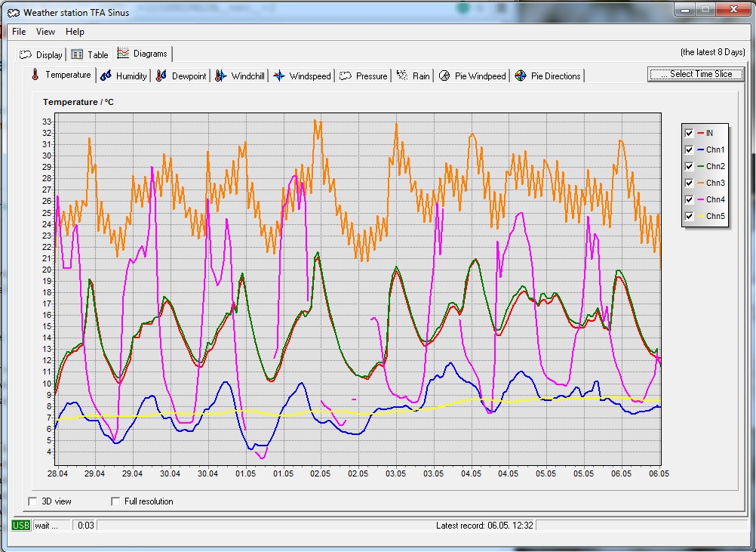
Task: Click the Table tab grid icon
Action: pyautogui.click(x=77, y=54)
